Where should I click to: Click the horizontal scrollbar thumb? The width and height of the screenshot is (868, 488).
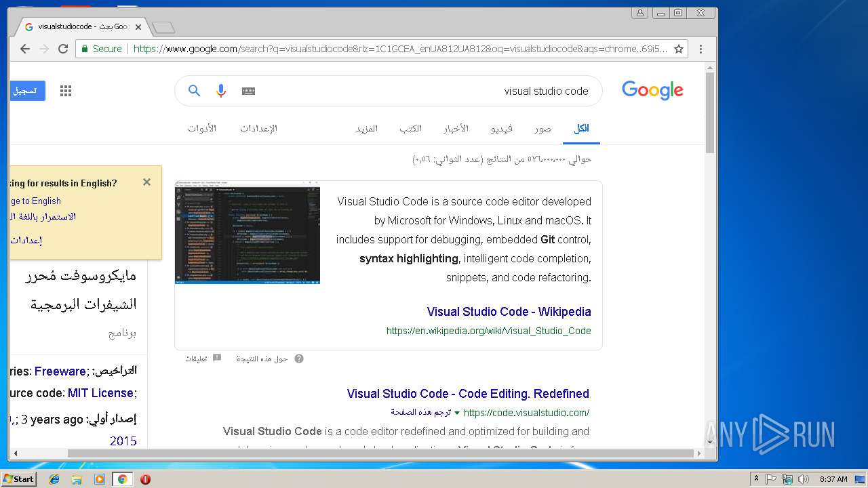(x=381, y=453)
